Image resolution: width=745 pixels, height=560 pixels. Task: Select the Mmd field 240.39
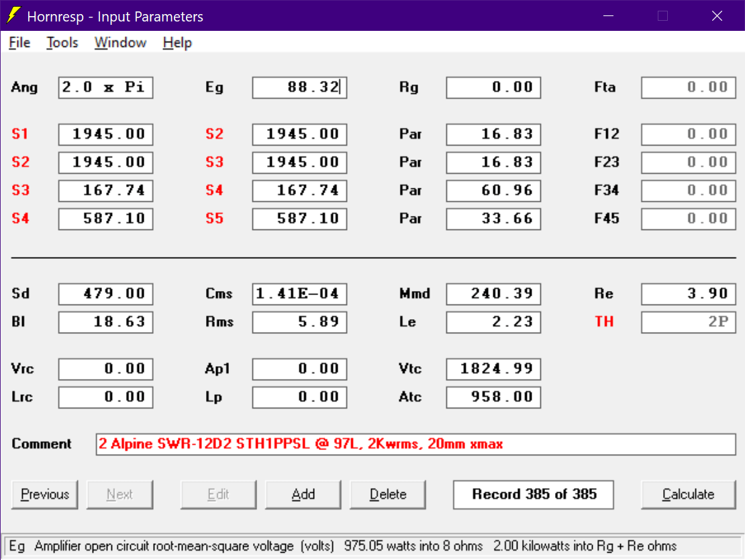pos(493,294)
